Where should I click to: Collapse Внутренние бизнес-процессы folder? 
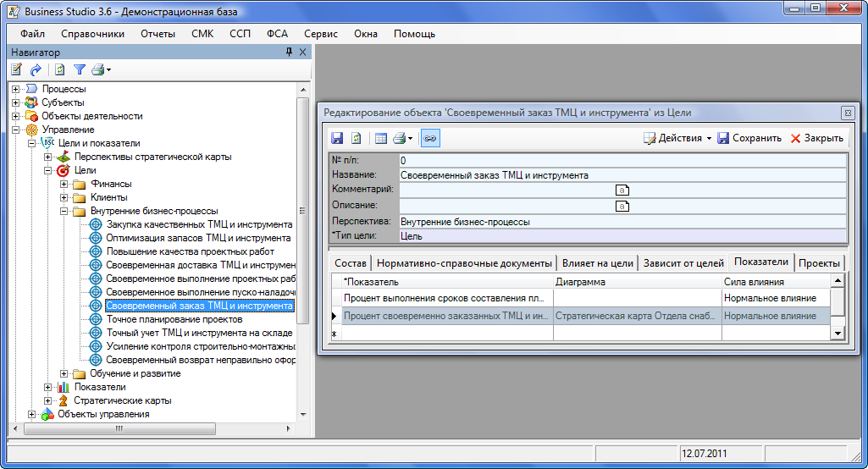coord(64,211)
